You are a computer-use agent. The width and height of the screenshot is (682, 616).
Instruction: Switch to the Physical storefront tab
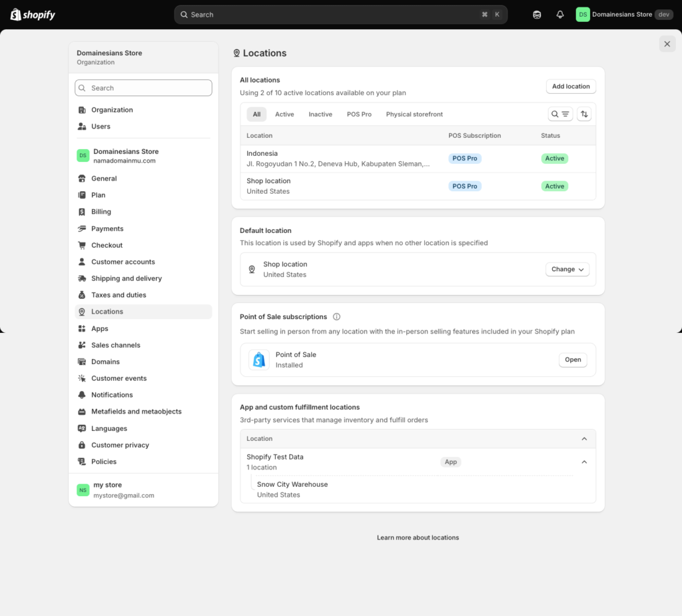(414, 114)
